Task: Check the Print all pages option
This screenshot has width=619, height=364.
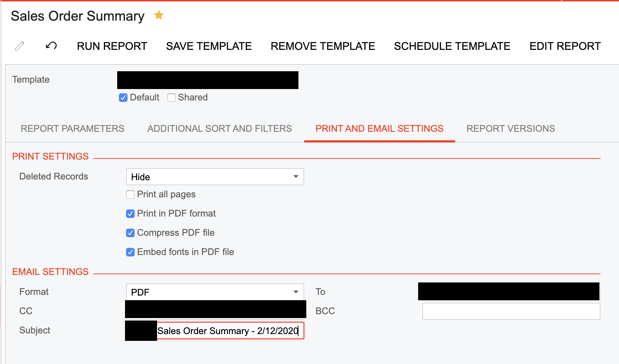Action: [x=130, y=194]
